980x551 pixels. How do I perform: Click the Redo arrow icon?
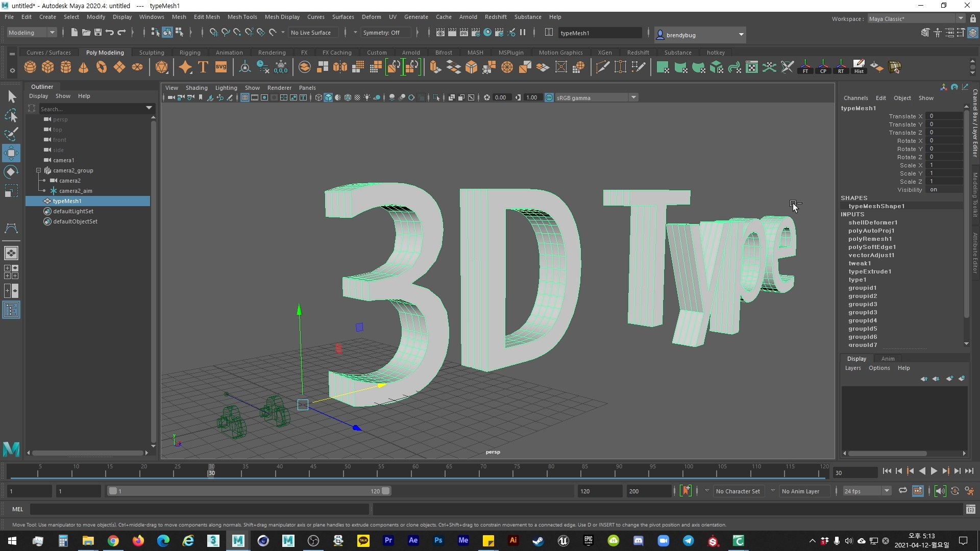point(121,32)
